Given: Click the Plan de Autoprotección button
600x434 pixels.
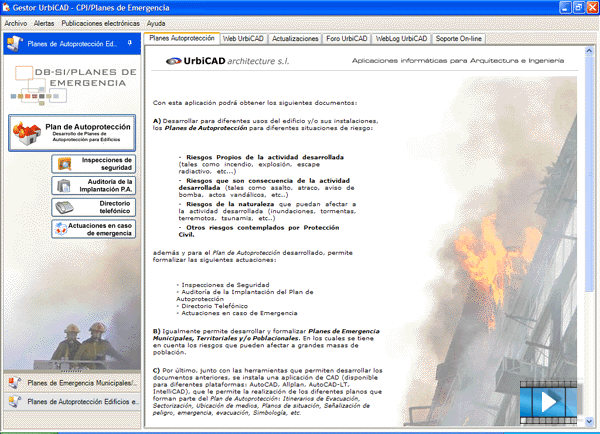Looking at the screenshot, I should [x=72, y=133].
